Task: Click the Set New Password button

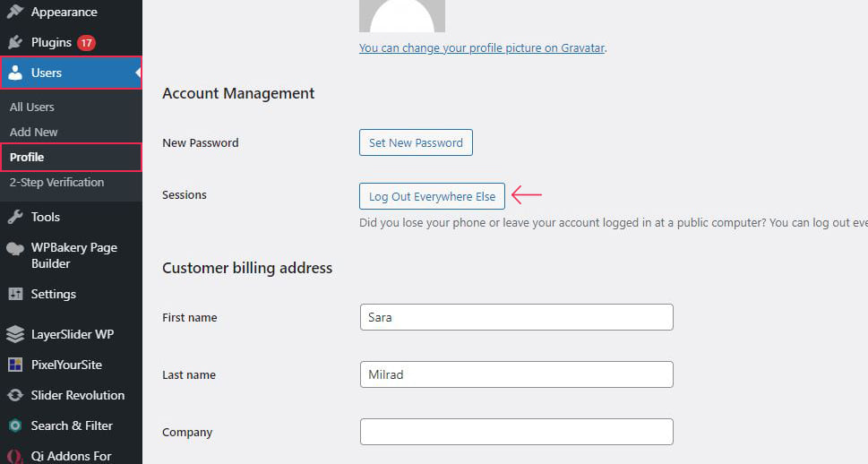Action: (x=416, y=142)
